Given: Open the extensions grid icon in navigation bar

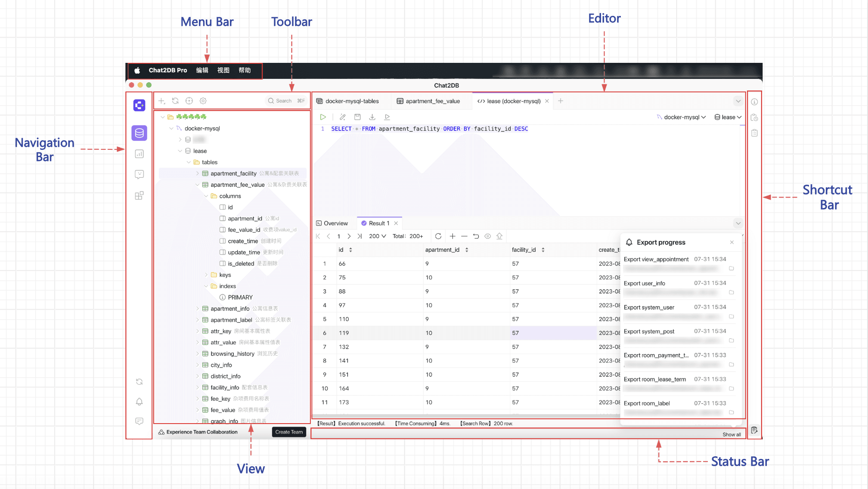Looking at the screenshot, I should [x=139, y=195].
